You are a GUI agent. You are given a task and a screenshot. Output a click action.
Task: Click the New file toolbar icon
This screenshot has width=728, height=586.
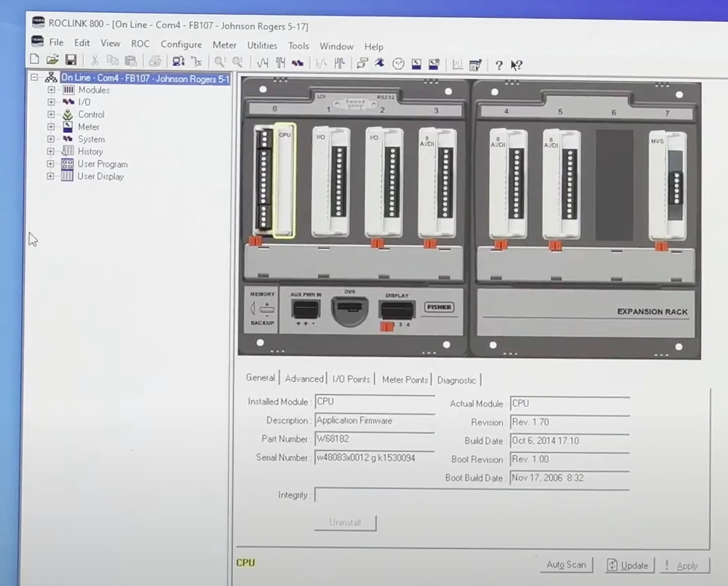(35, 59)
